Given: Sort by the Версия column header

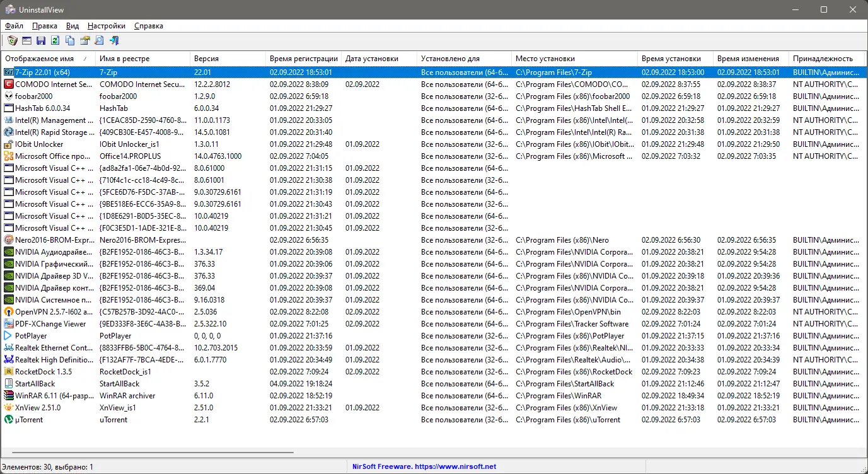Looking at the screenshot, I should pos(228,59).
